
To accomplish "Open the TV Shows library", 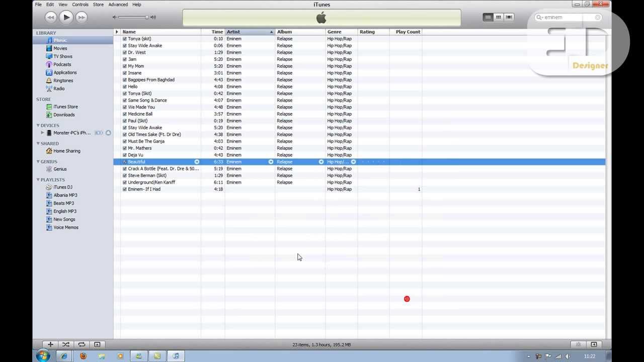I will [62, 56].
